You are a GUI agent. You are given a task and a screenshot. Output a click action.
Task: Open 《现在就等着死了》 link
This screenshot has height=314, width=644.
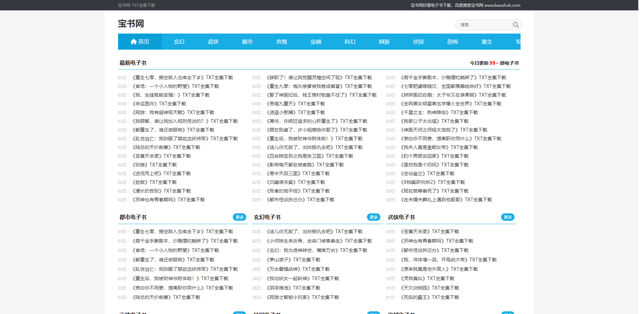pyautogui.click(x=434, y=191)
